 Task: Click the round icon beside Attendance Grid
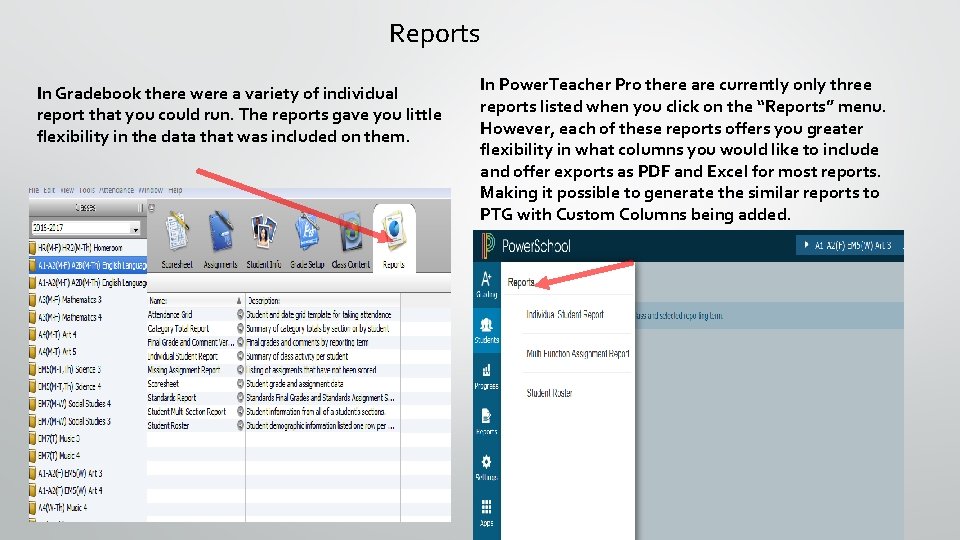(240, 314)
